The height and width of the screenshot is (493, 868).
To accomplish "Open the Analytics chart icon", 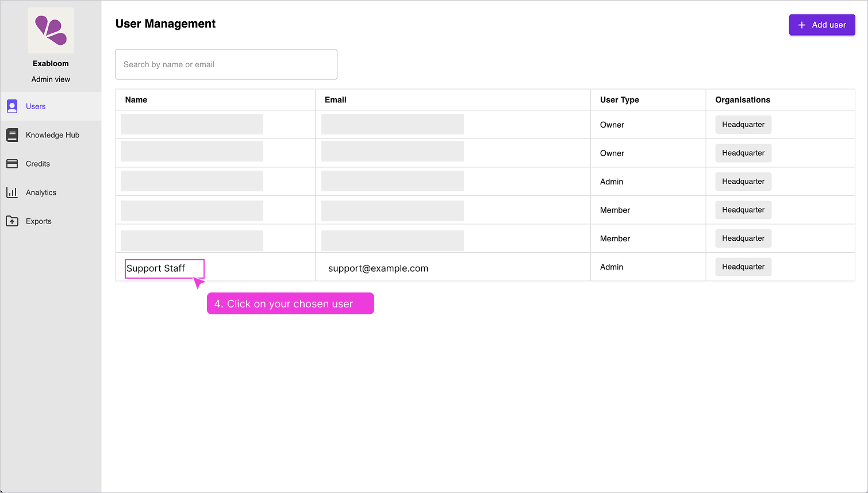I will tap(12, 192).
